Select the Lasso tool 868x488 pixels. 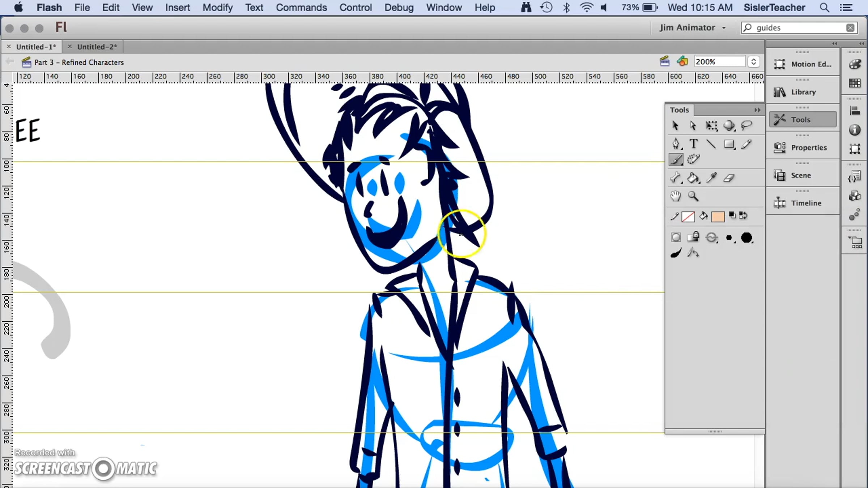pos(746,125)
